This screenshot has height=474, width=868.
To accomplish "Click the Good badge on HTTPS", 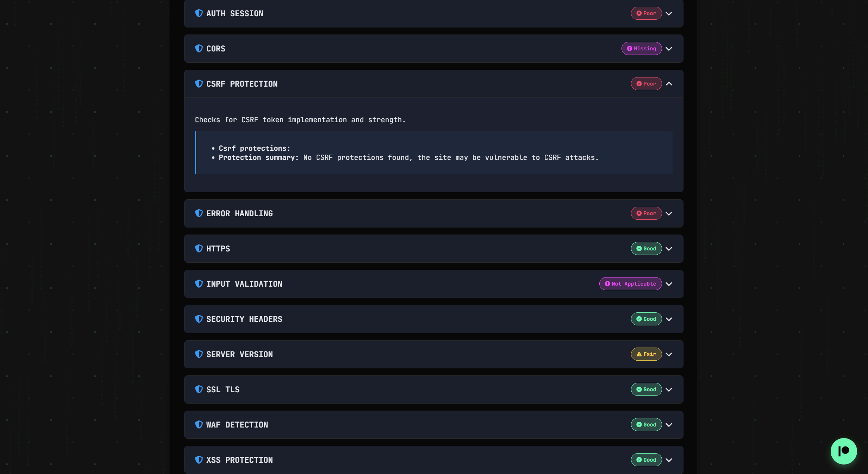I will pyautogui.click(x=646, y=249).
